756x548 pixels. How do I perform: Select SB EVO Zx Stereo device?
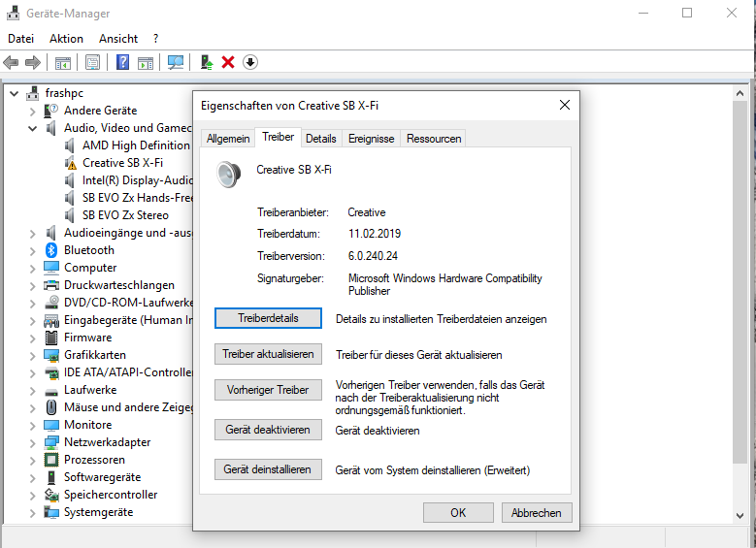pos(125,215)
